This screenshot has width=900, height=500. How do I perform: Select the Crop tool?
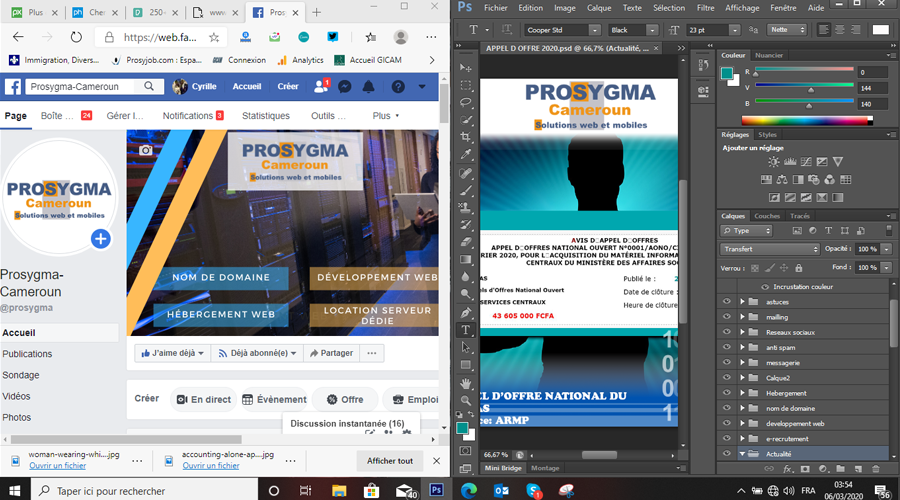point(465,137)
